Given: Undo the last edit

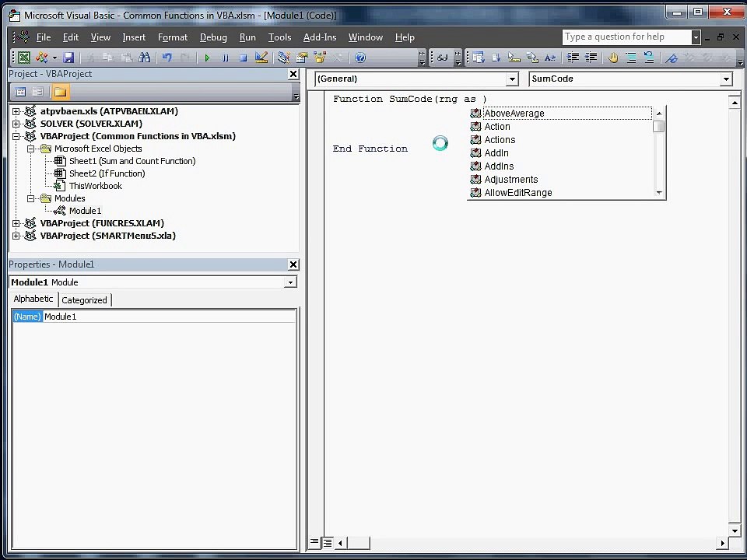Looking at the screenshot, I should click(167, 58).
